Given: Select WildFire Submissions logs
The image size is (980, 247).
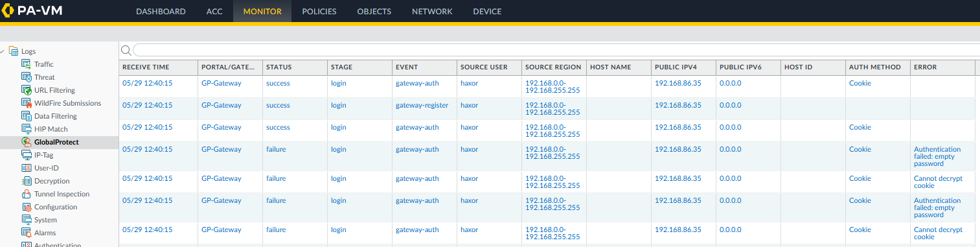Looking at the screenshot, I should (x=68, y=103).
